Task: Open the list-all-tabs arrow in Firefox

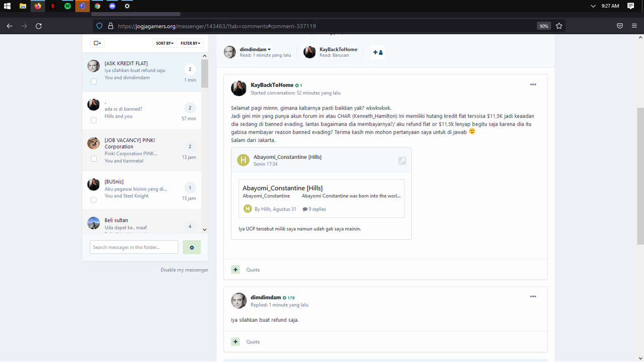Action: pos(594,6)
